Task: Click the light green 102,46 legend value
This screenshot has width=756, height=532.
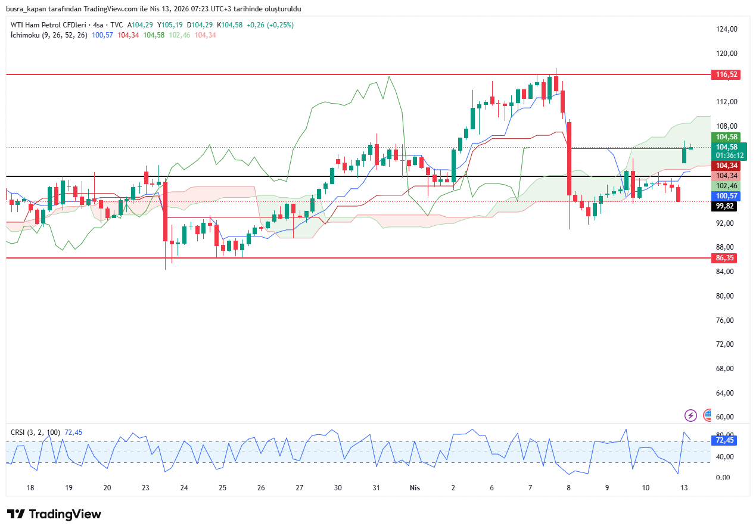Action: coord(179,35)
